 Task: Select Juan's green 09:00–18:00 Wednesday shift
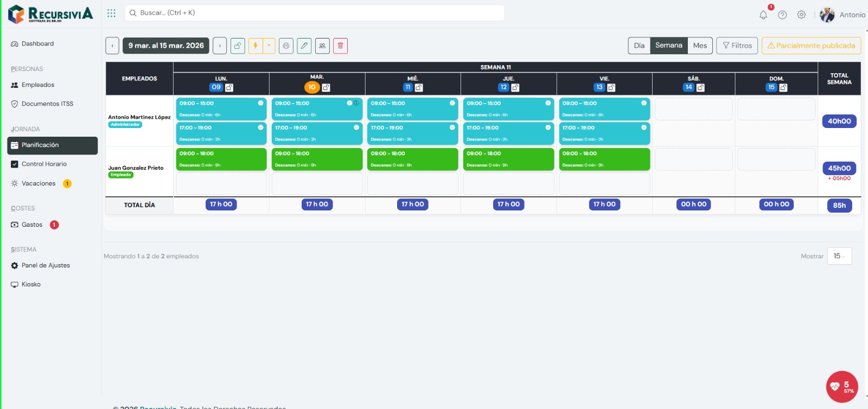point(412,159)
